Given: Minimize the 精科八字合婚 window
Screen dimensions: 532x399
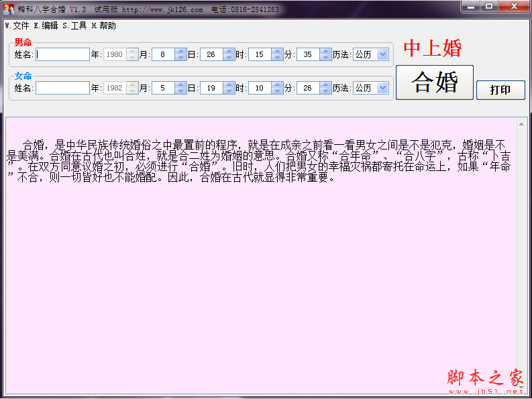Looking at the screenshot, I should pos(470,6).
